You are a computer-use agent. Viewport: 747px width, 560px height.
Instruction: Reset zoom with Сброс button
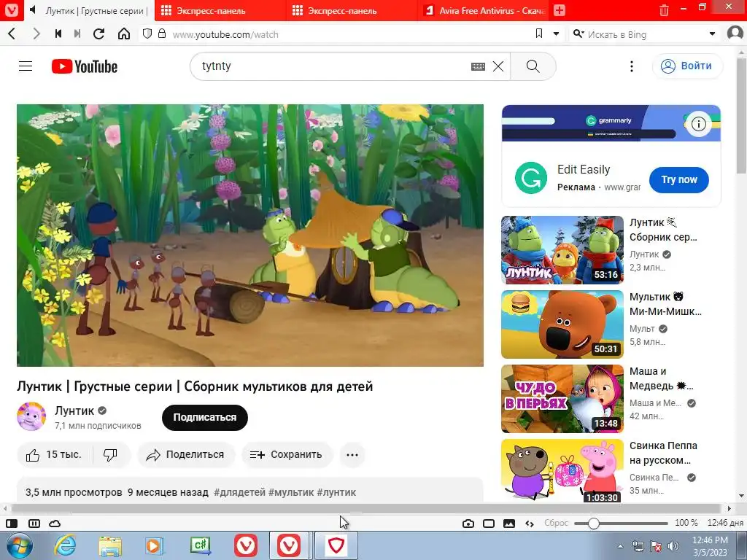(556, 523)
